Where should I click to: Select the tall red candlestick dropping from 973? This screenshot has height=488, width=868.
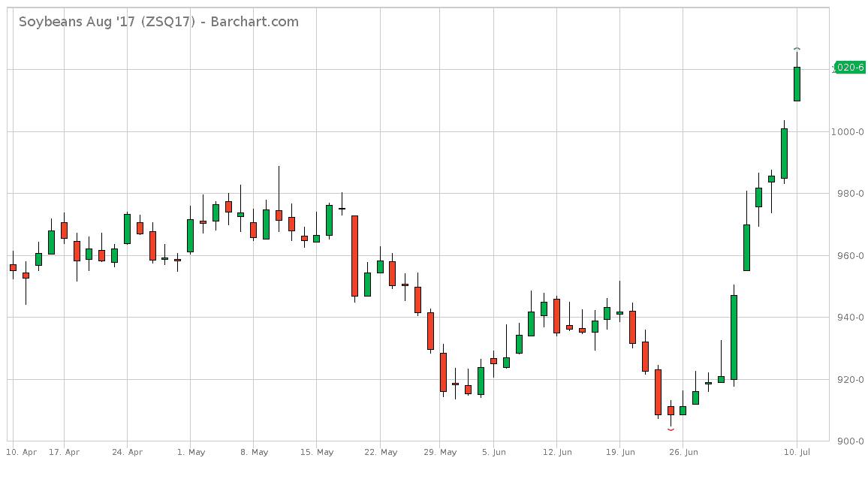point(354,256)
